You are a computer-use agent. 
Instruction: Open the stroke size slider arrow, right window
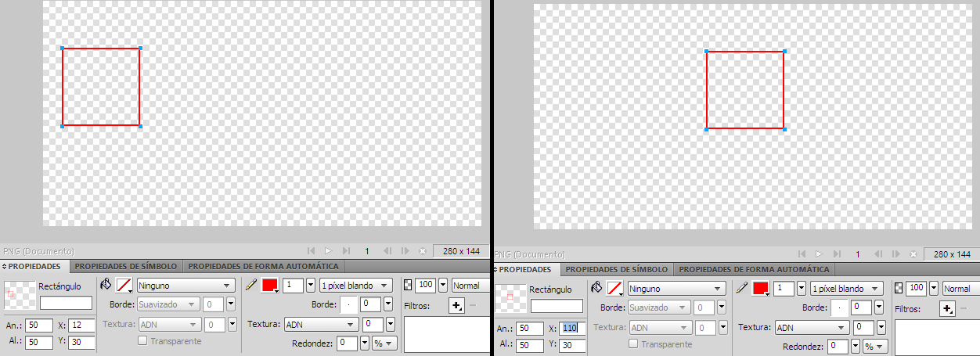(802, 289)
